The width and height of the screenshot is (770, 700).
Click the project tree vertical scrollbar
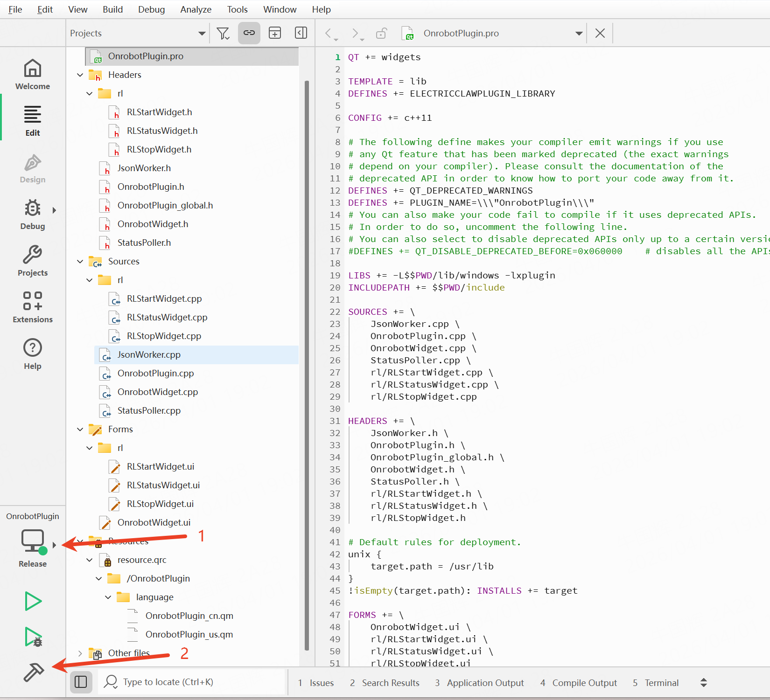click(x=307, y=365)
